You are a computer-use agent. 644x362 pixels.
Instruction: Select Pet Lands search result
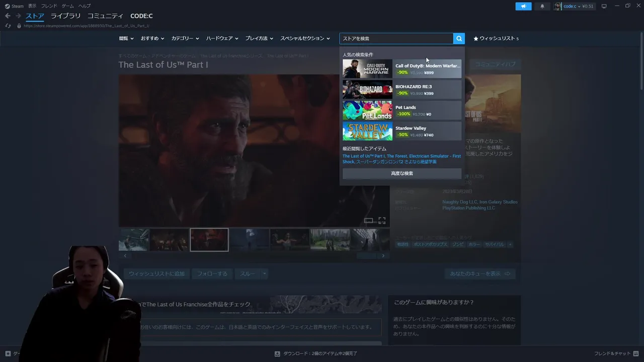point(402,110)
